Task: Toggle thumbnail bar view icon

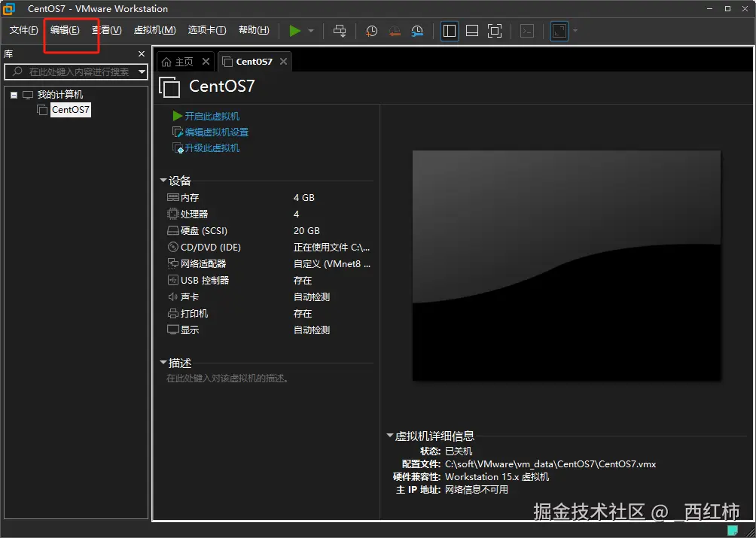Action: (x=472, y=31)
